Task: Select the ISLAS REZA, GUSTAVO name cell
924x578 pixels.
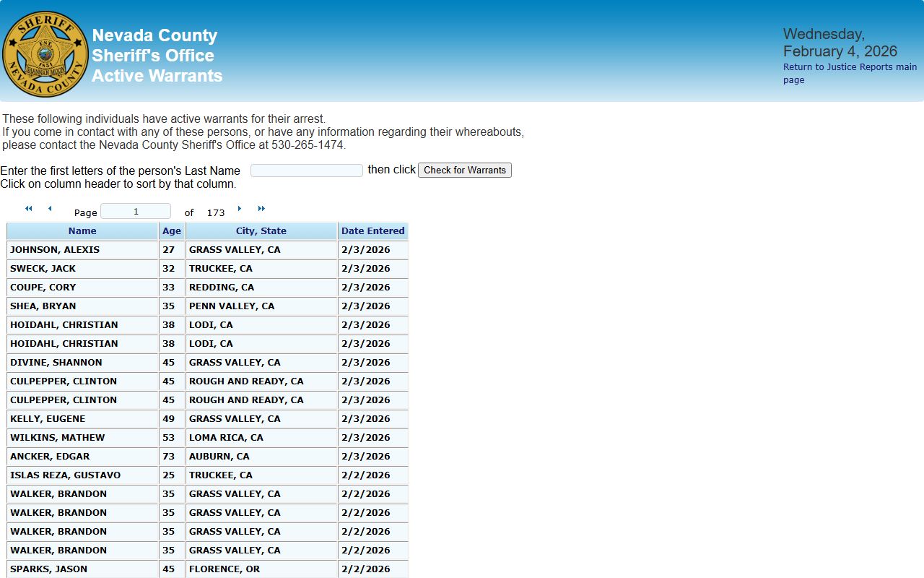Action: (x=82, y=475)
